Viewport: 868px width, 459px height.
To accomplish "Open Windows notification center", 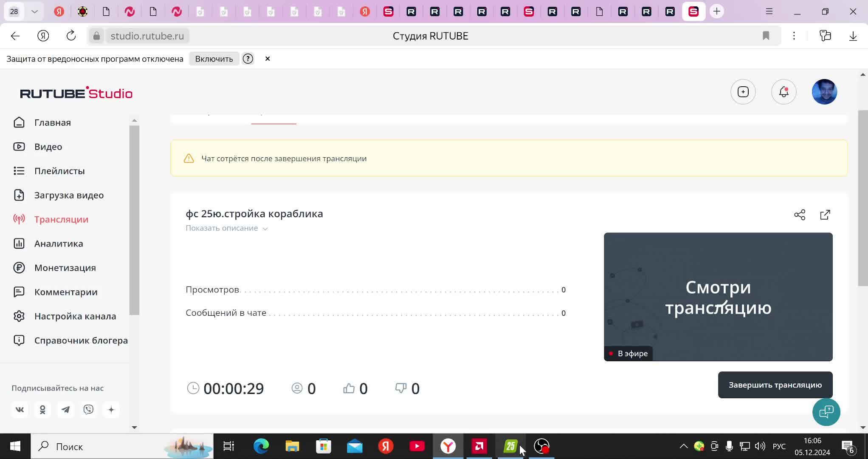I will [x=848, y=447].
